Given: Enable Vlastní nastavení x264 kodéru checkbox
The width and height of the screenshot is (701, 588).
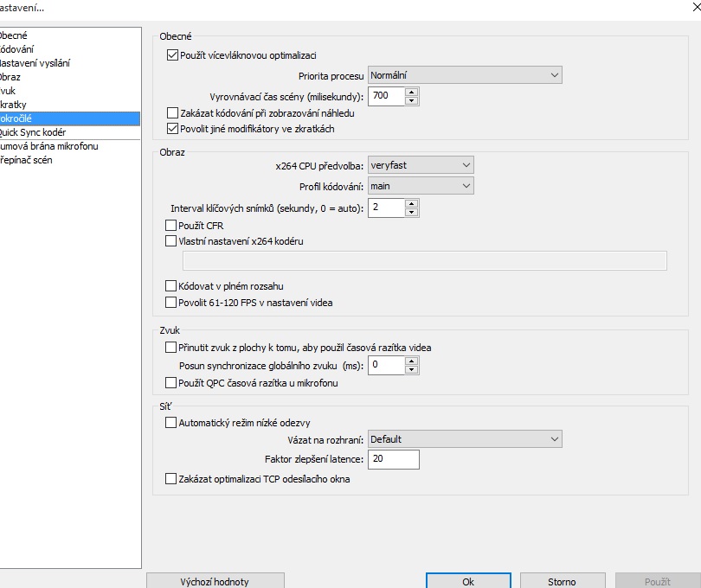Looking at the screenshot, I should click(171, 241).
